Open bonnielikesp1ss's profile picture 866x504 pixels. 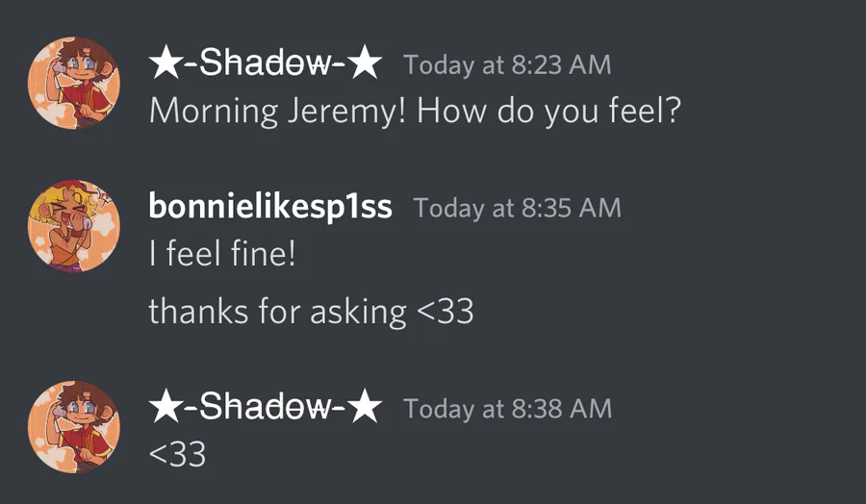pos(74,227)
